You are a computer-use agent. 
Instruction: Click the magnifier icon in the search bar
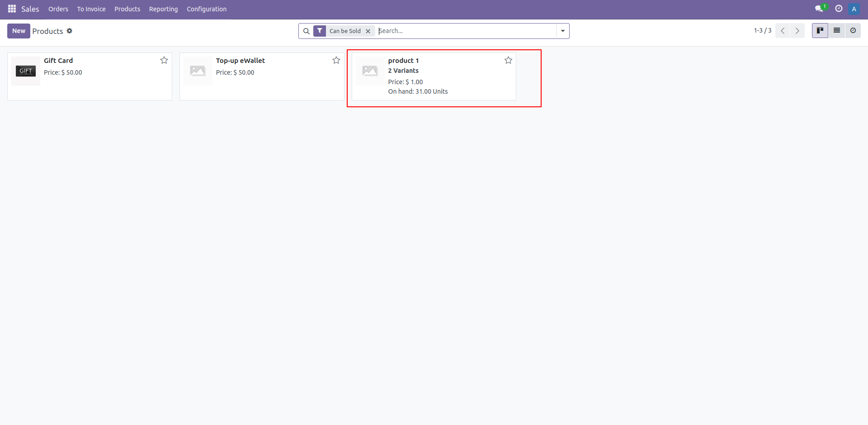click(x=307, y=31)
